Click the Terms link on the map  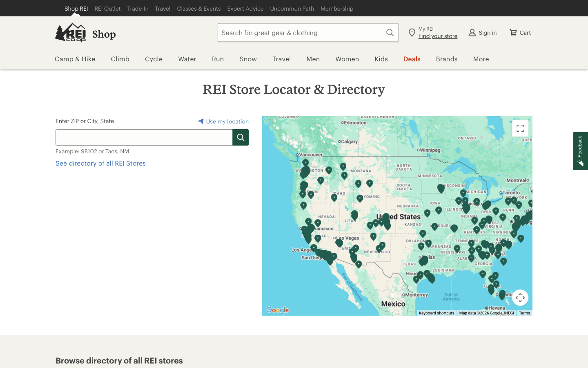(524, 313)
